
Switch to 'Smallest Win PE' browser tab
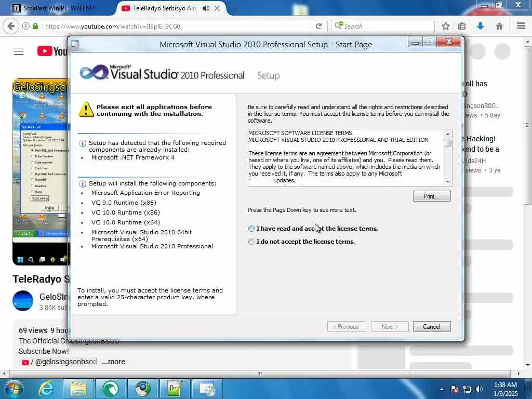[x=56, y=8]
